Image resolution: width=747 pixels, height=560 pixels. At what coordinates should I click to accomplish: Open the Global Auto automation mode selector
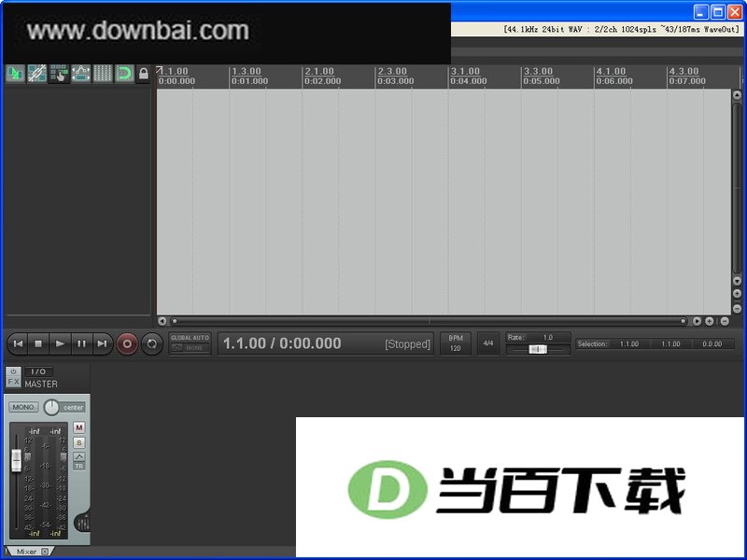click(x=190, y=343)
